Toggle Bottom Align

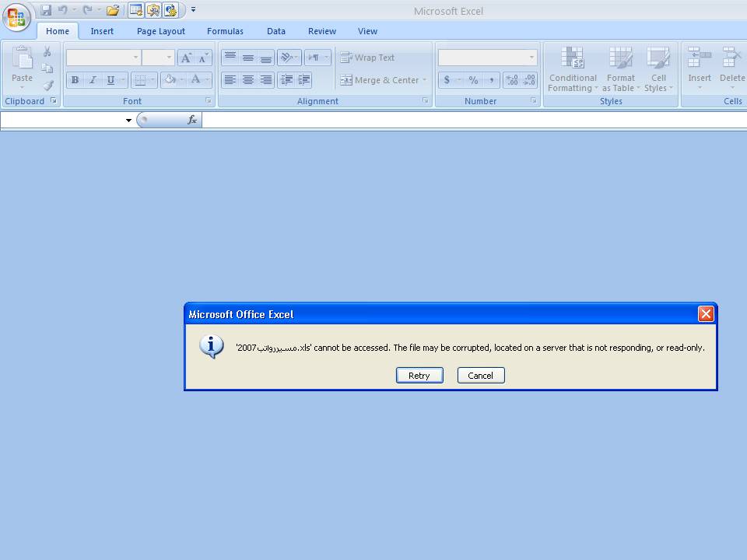(x=266, y=58)
